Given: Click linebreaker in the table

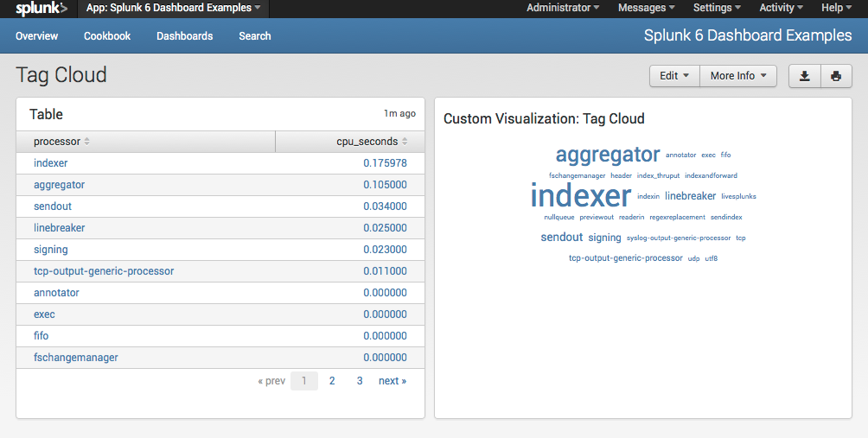Looking at the screenshot, I should pos(60,228).
